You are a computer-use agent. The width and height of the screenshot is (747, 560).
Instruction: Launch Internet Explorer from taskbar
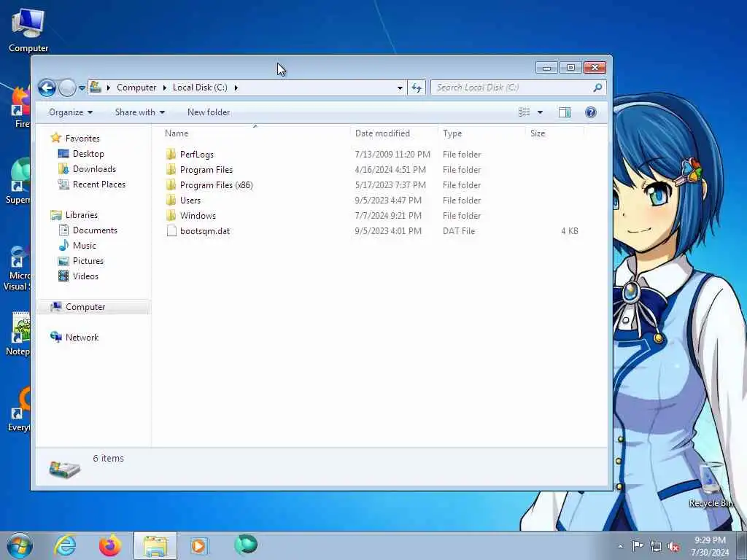click(x=65, y=545)
